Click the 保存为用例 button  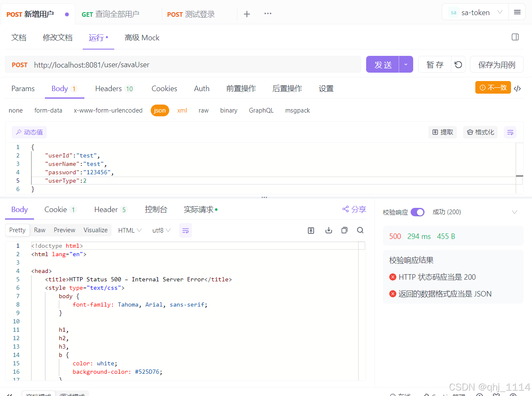coord(496,65)
